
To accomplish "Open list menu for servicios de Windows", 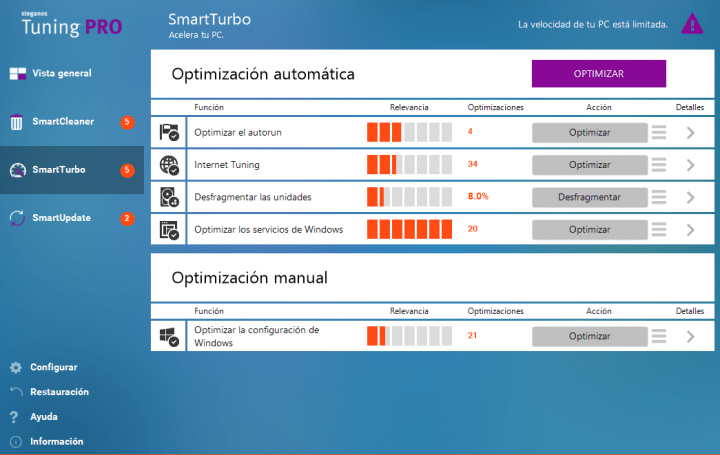I will (x=659, y=230).
